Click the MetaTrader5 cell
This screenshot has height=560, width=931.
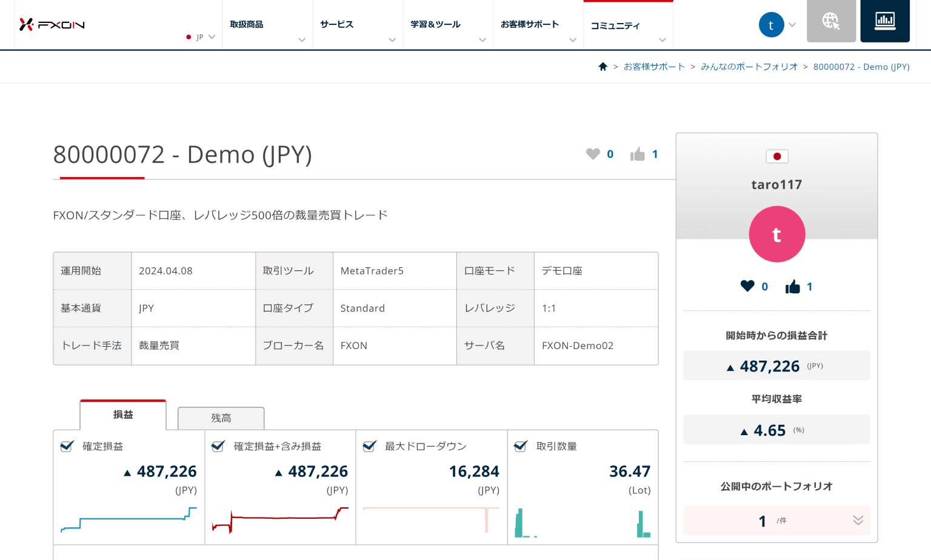pyautogui.click(x=395, y=271)
